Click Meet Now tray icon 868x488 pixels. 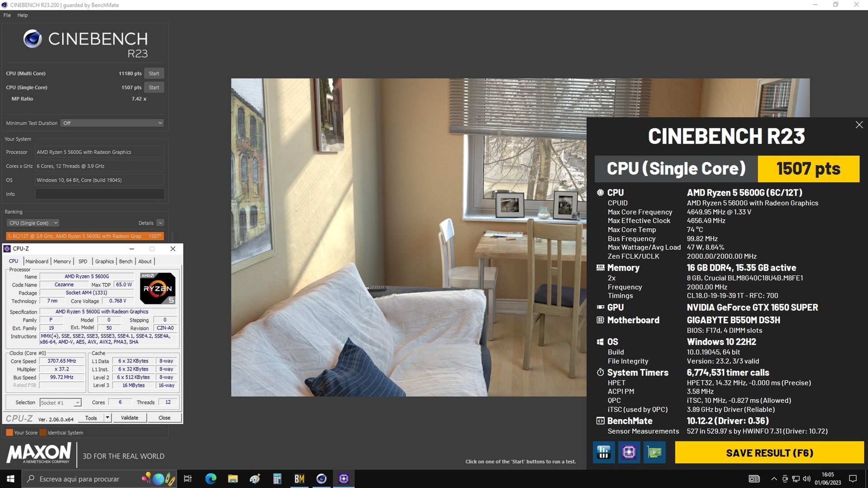(x=785, y=479)
